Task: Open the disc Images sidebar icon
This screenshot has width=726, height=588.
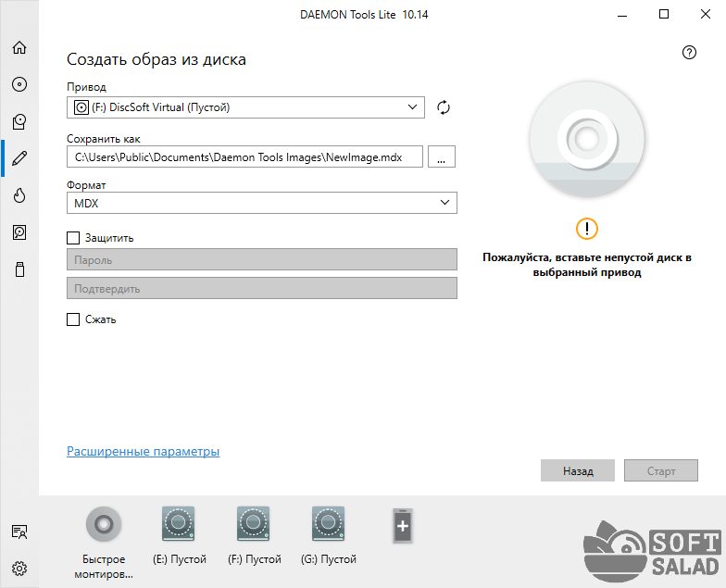Action: (x=19, y=84)
